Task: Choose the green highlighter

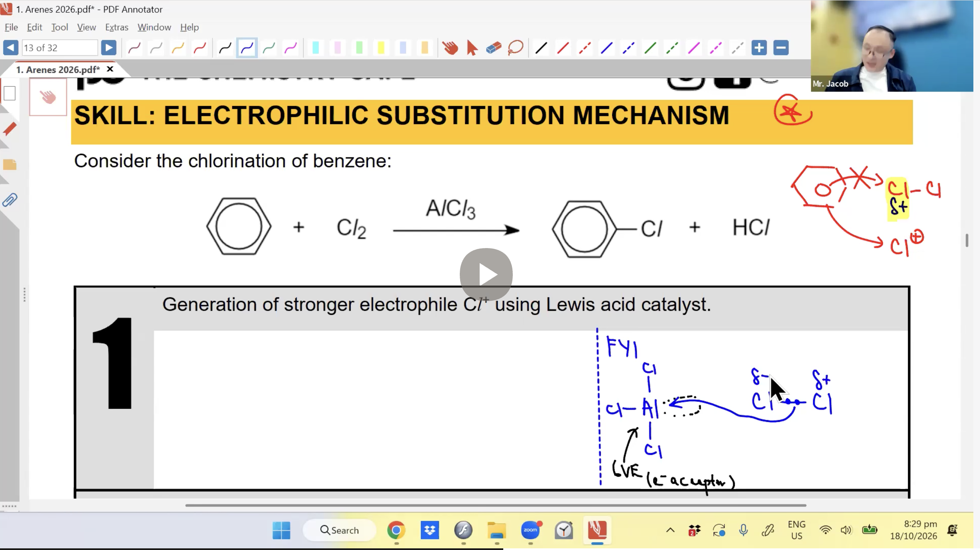Action: click(360, 48)
